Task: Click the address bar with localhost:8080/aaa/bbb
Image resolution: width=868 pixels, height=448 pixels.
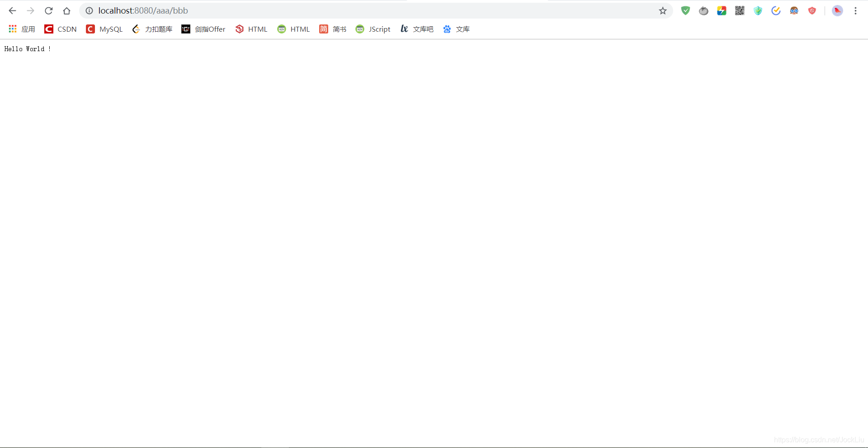Action: [375, 11]
